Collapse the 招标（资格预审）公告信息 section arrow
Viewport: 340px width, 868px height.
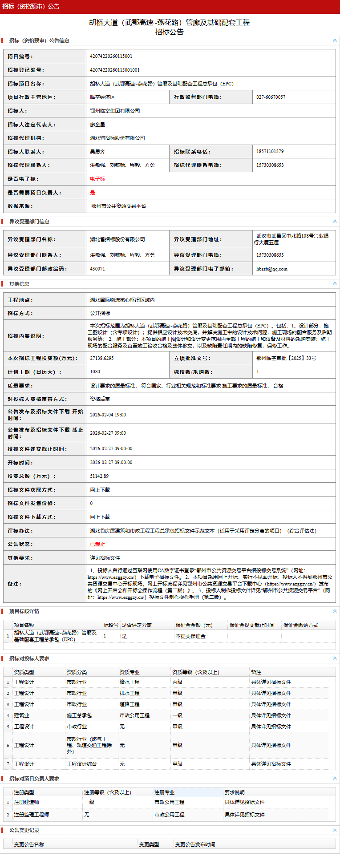[335, 40]
